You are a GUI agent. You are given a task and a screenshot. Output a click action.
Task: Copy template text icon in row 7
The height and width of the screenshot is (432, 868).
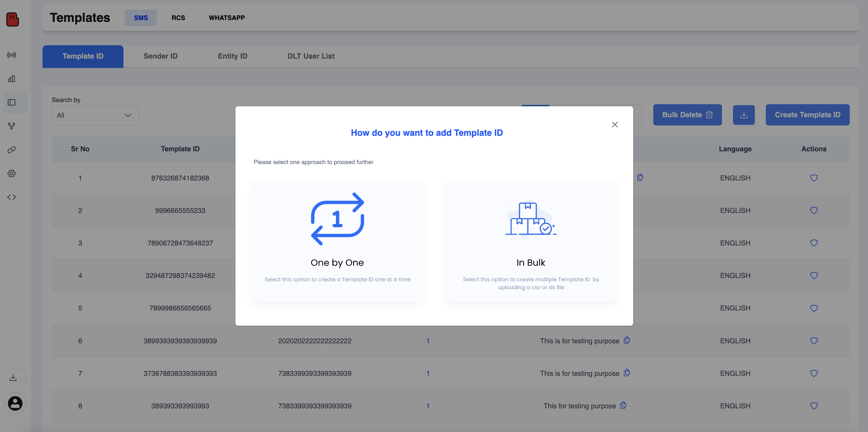[627, 372]
